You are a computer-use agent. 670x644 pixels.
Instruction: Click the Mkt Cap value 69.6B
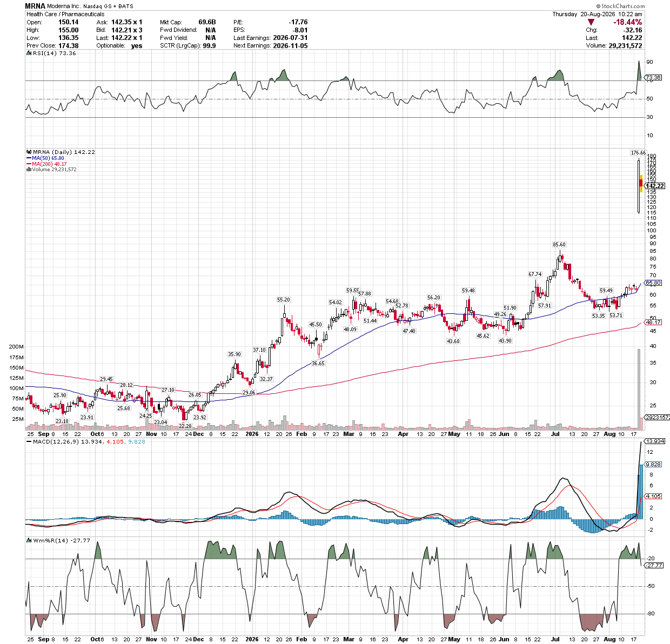(x=207, y=22)
